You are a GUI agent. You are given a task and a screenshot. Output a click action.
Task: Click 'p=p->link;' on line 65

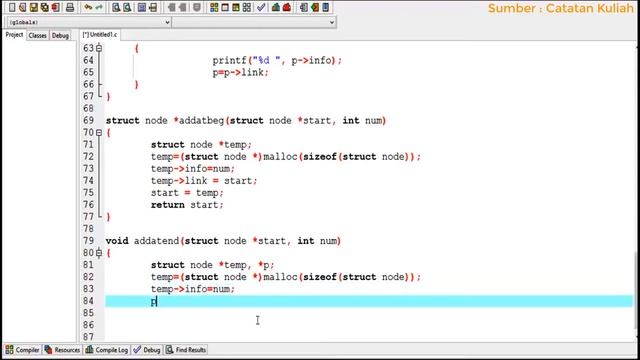coord(240,73)
